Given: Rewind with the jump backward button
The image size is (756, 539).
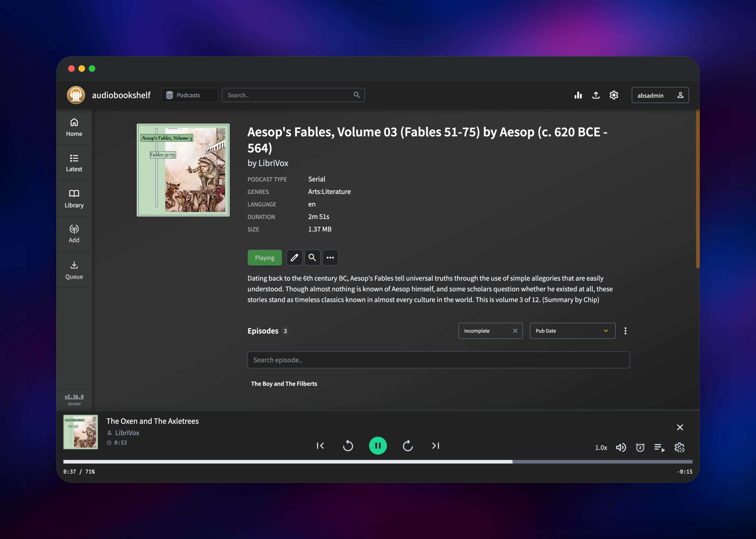Looking at the screenshot, I should [x=348, y=446].
